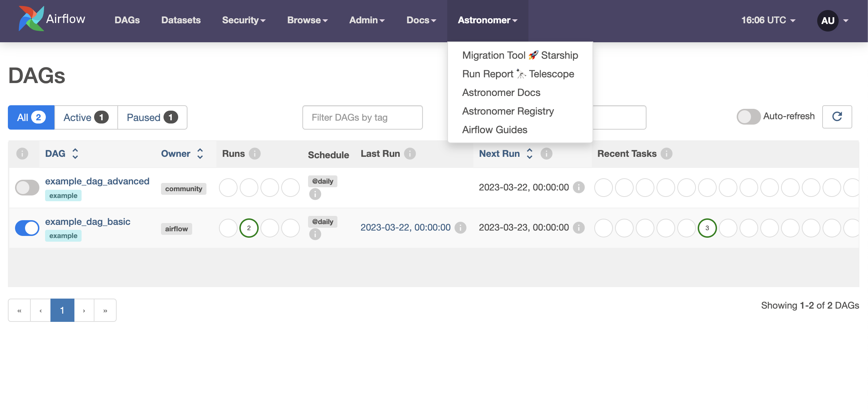The width and height of the screenshot is (868, 411).
Task: Click info icon next to Runs header
Action: (255, 154)
